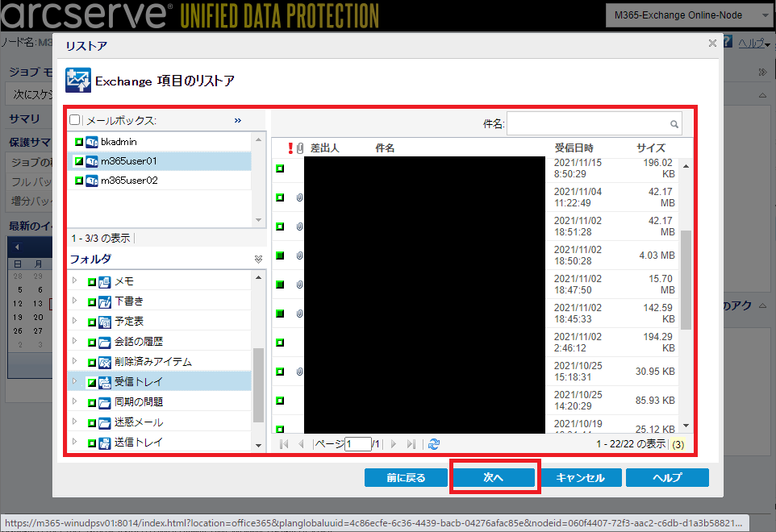The width and height of the screenshot is (776, 532).
Task: Click the (3) selected count indicator
Action: [678, 444]
